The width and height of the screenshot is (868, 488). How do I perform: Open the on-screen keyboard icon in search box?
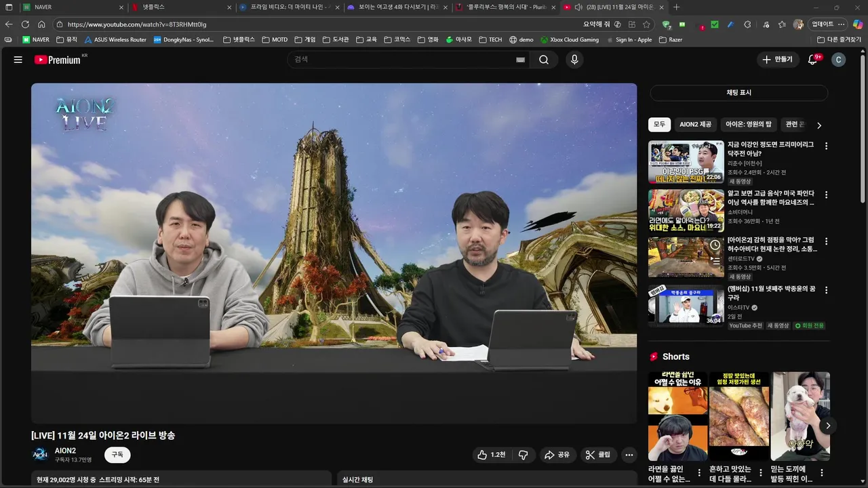tap(520, 60)
